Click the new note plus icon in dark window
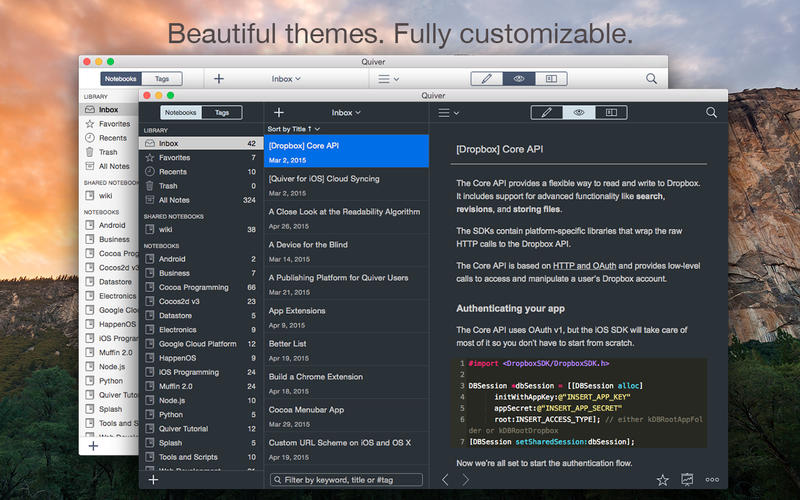 279,113
